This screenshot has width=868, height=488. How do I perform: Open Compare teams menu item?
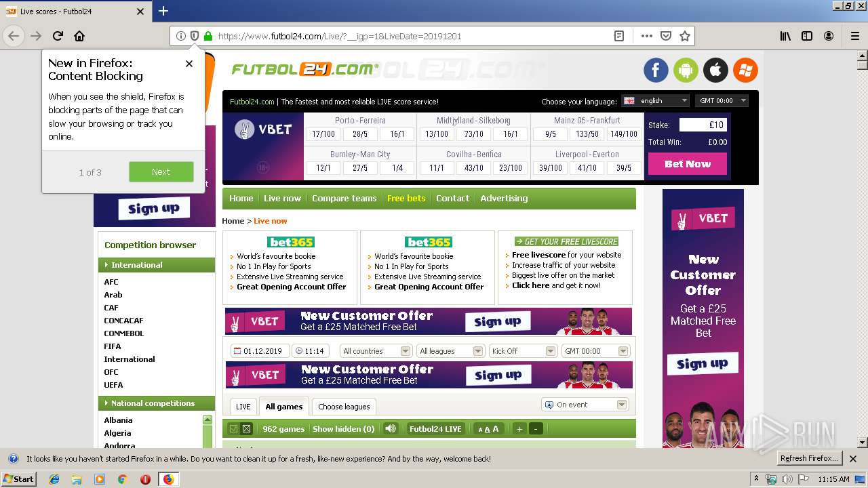point(344,199)
